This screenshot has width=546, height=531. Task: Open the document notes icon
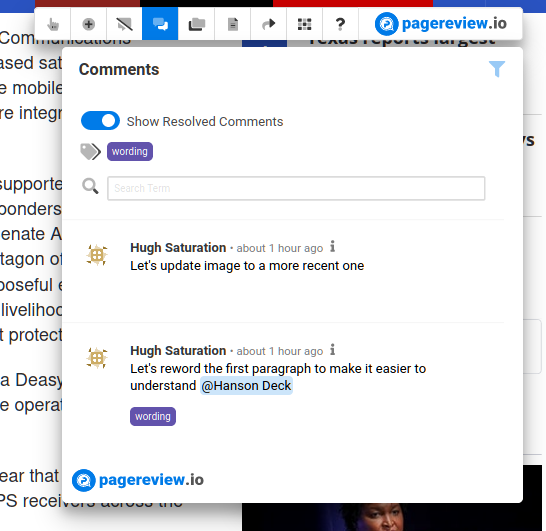pos(233,24)
